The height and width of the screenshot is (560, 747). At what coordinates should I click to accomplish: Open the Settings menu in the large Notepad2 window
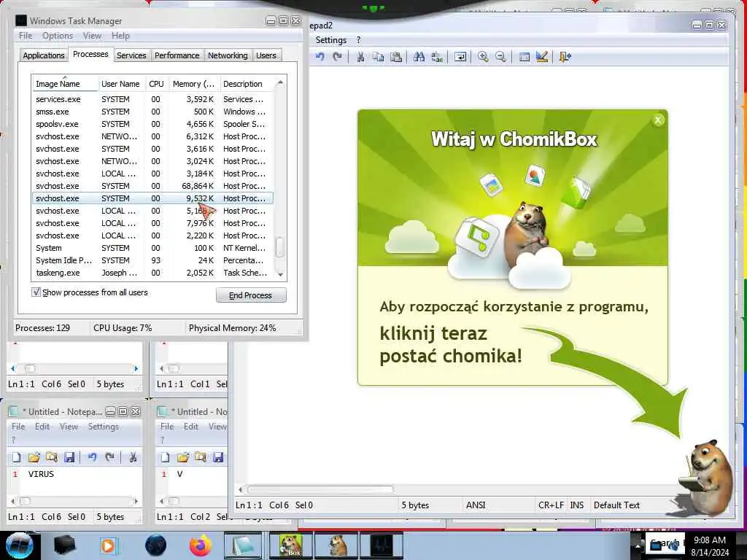point(330,40)
